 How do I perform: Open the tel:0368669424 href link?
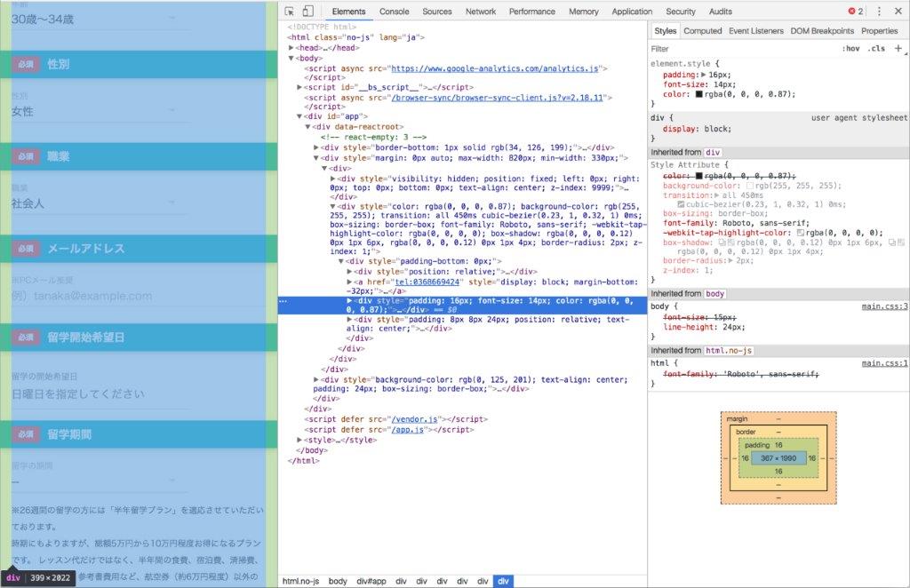tap(427, 282)
